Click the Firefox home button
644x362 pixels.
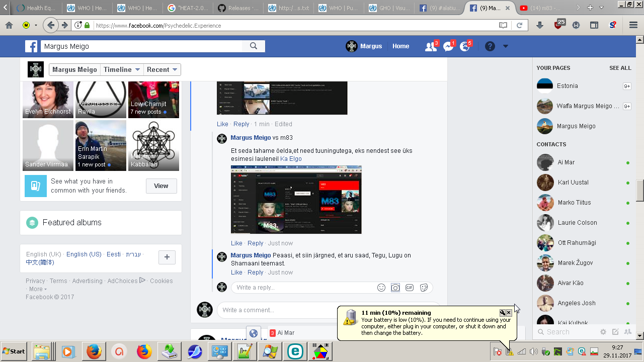pyautogui.click(x=9, y=25)
